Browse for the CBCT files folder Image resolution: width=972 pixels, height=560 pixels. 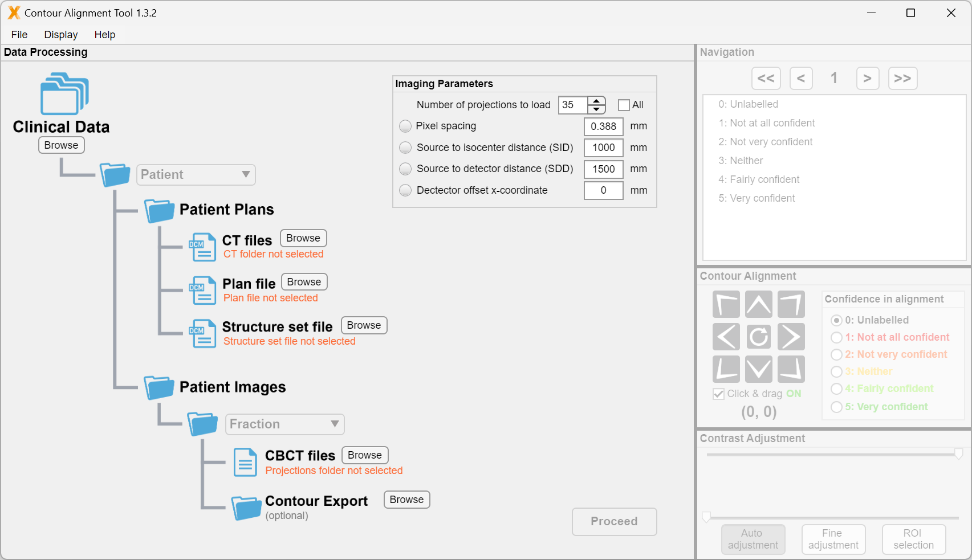click(364, 455)
